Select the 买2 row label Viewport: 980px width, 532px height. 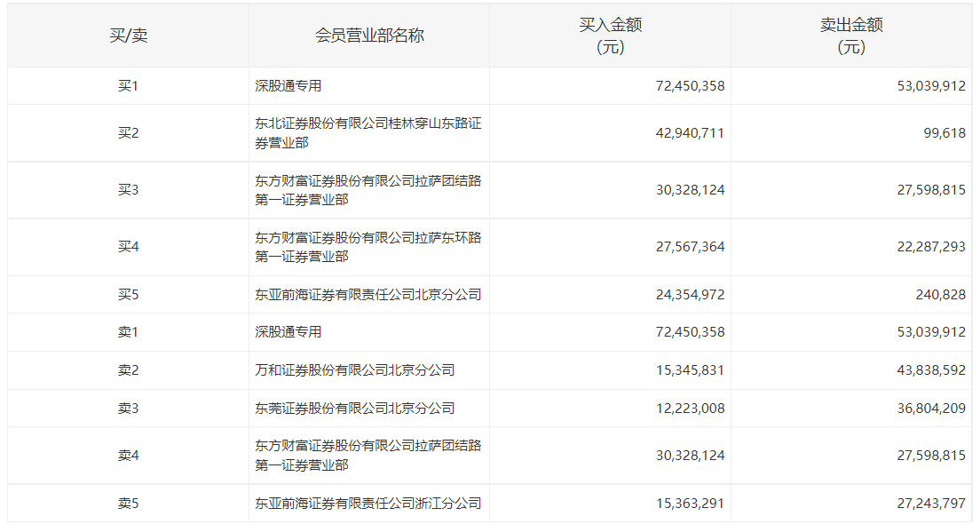(128, 133)
